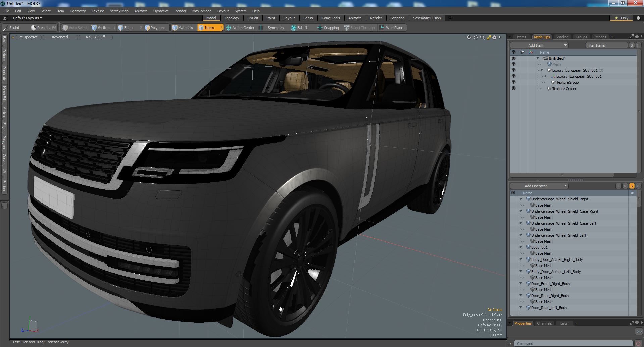Click the viewport zoom magnifier icon

[x=482, y=37]
